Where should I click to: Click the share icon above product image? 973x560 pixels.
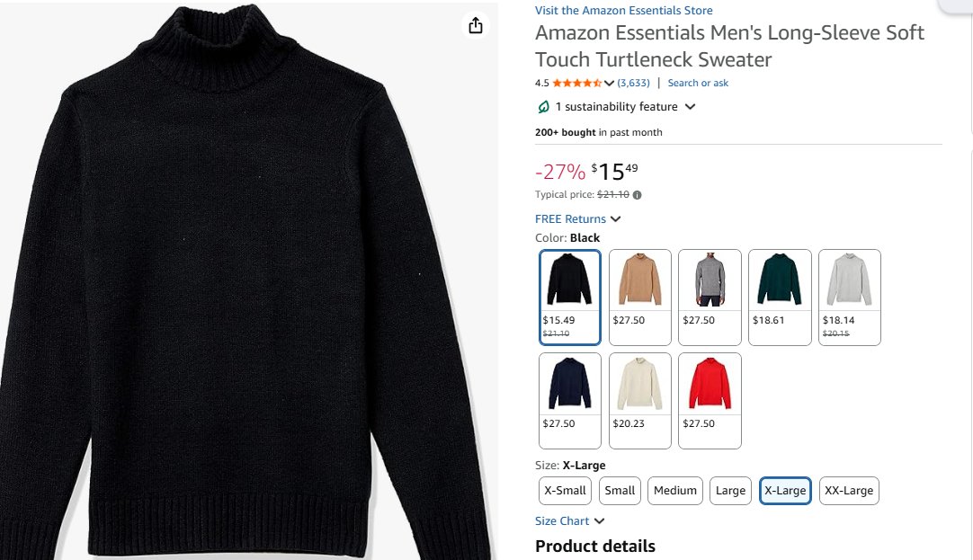[476, 26]
